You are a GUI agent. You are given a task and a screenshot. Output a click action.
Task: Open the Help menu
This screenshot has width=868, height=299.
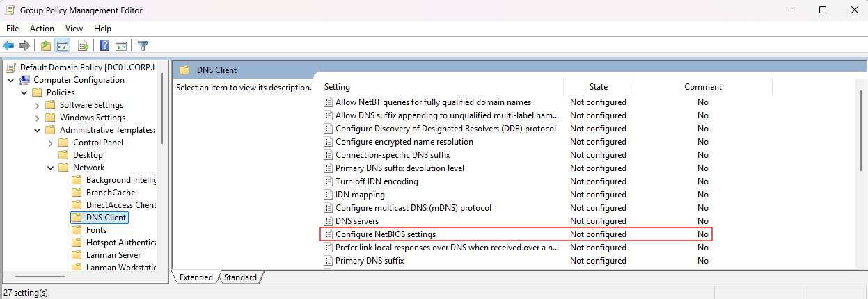102,29
